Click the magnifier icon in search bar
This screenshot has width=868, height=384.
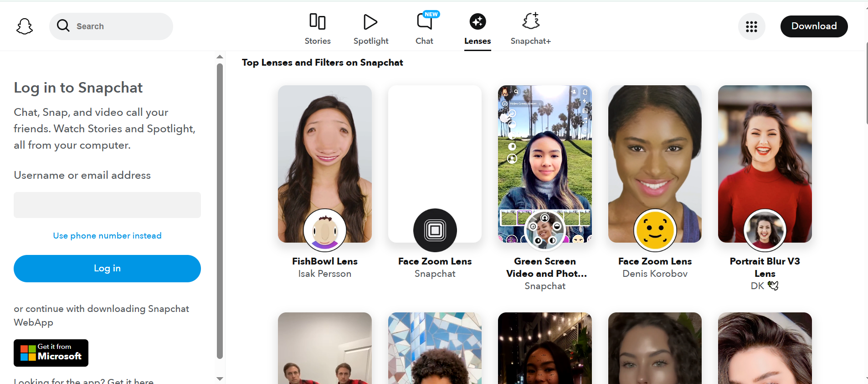coord(63,26)
